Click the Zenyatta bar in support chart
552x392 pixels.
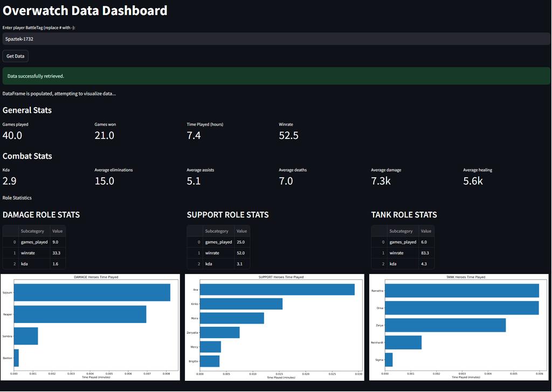coord(220,333)
